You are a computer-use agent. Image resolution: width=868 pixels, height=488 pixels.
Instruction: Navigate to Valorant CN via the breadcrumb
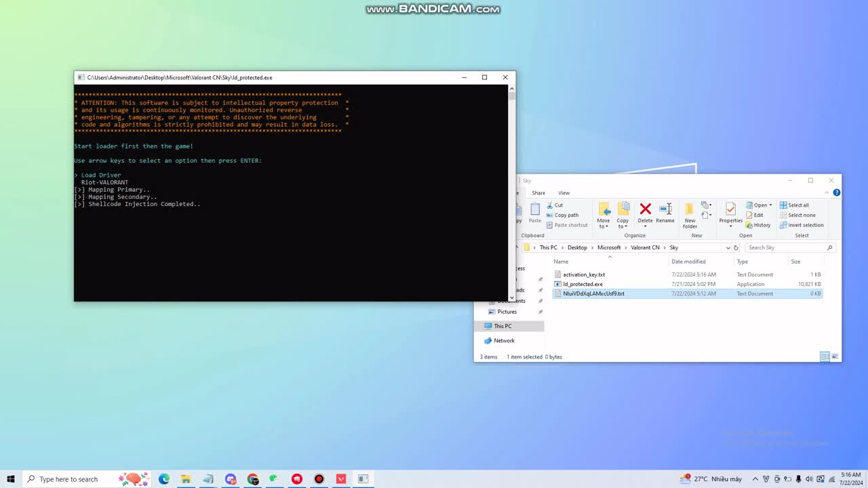pos(644,247)
